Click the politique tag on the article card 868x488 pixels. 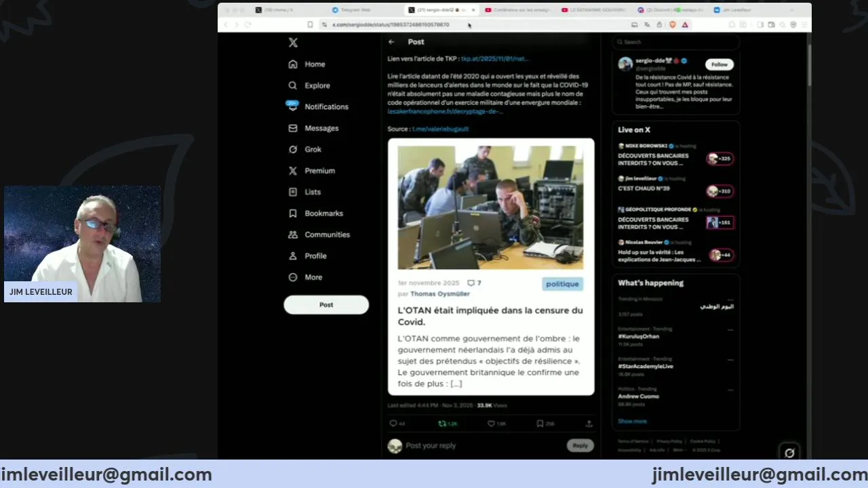[562, 284]
